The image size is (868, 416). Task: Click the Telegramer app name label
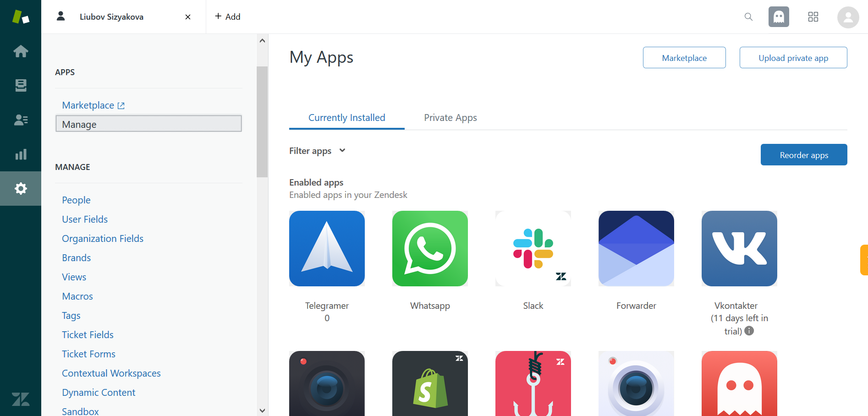point(327,306)
